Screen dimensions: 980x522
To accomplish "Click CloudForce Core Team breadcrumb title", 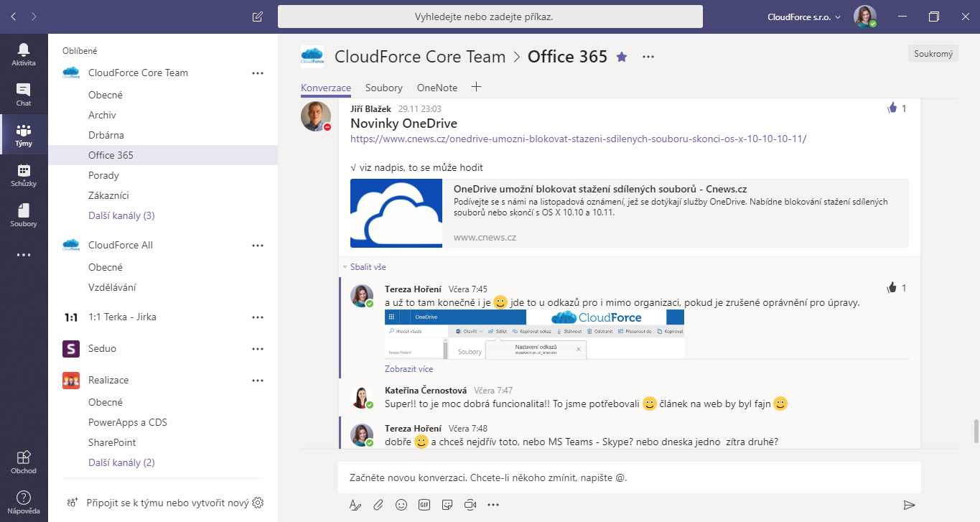I will [x=420, y=57].
